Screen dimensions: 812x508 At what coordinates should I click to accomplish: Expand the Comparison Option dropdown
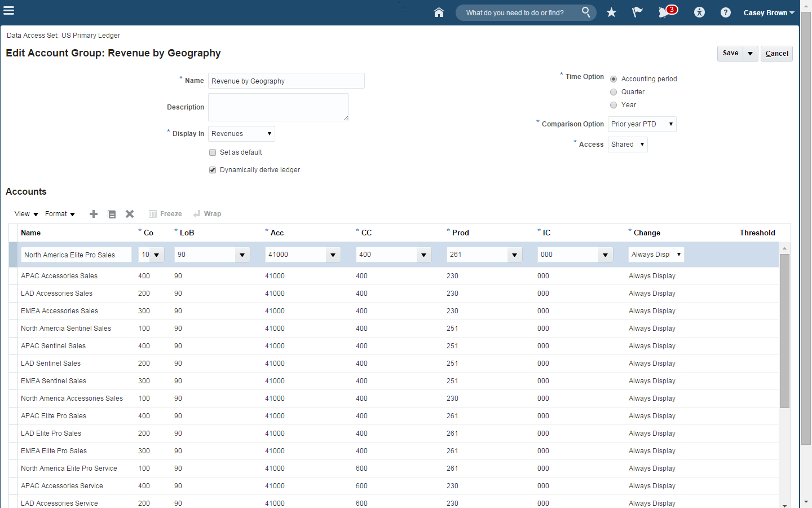[x=642, y=124]
